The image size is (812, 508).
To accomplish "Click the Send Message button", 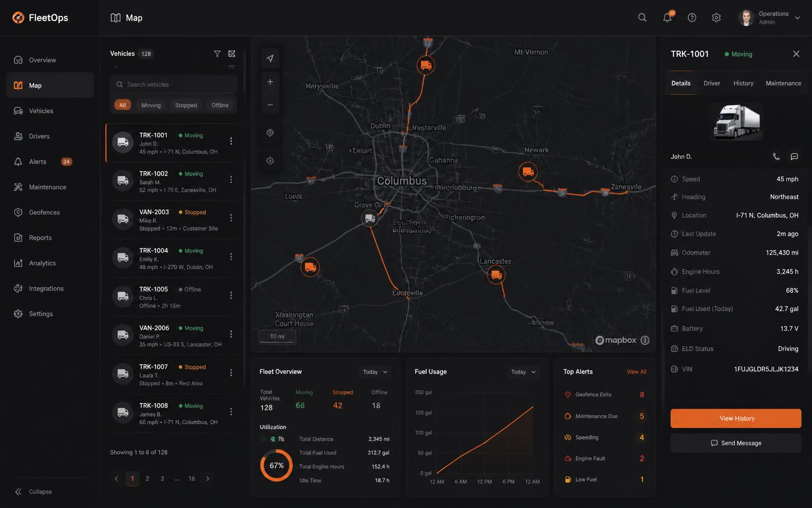I will 736,443.
